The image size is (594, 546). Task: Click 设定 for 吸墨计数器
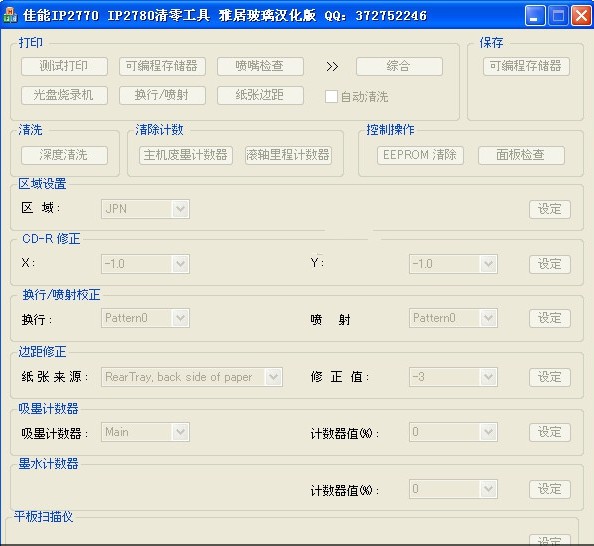point(550,432)
